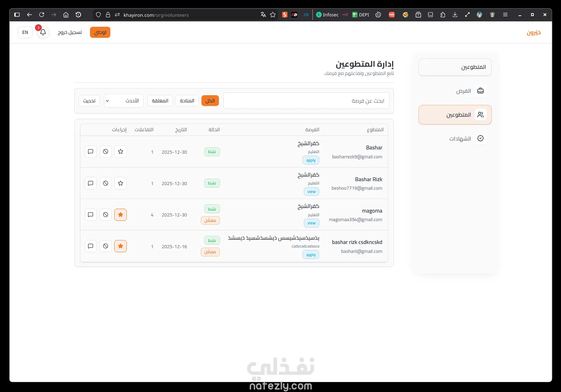Block volunteer basharrezk9@gmail.com

pyautogui.click(x=106, y=152)
